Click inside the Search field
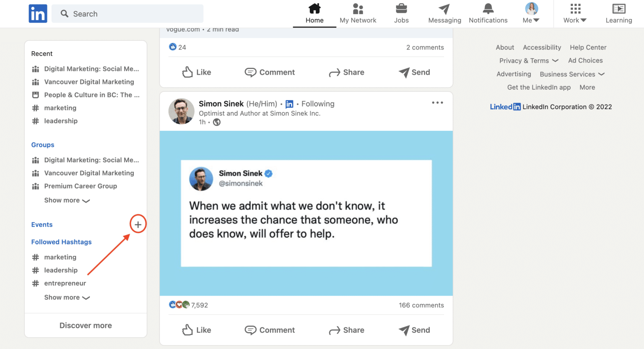Image resolution: width=644 pixels, height=349 pixels. [x=126, y=13]
